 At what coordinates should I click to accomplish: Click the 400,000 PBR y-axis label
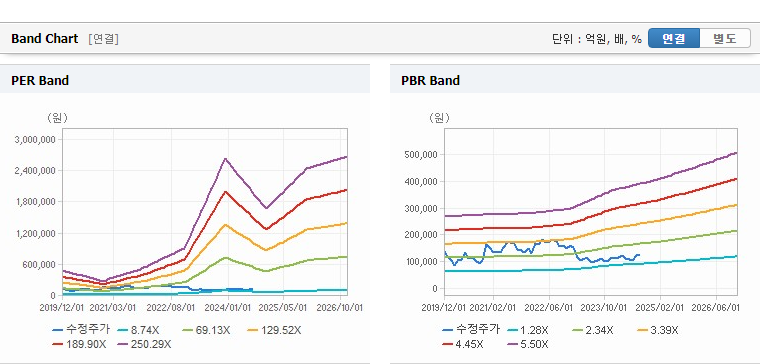click(421, 181)
